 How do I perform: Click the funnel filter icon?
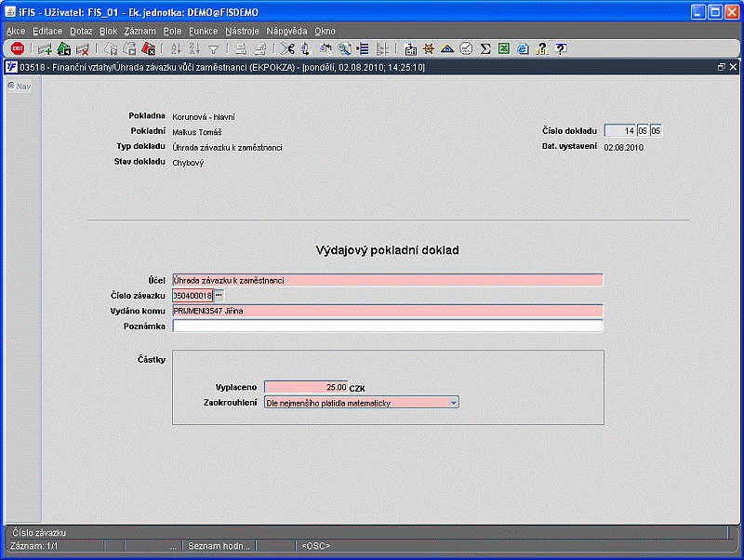[x=214, y=49]
